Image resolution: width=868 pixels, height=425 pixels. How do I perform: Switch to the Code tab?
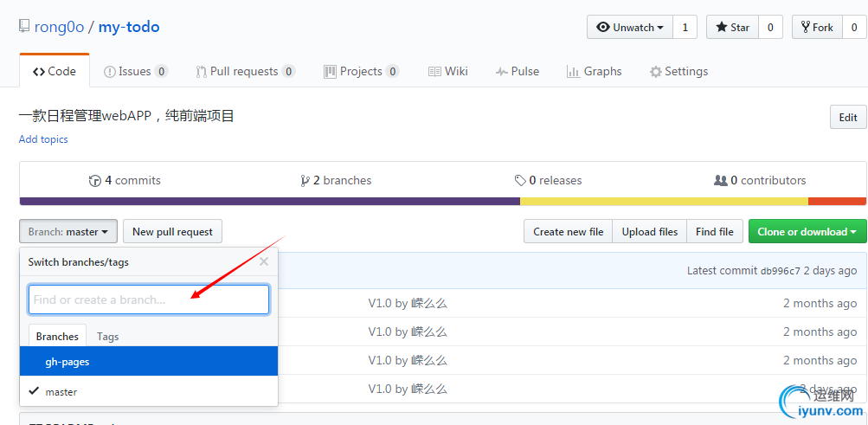tap(55, 71)
